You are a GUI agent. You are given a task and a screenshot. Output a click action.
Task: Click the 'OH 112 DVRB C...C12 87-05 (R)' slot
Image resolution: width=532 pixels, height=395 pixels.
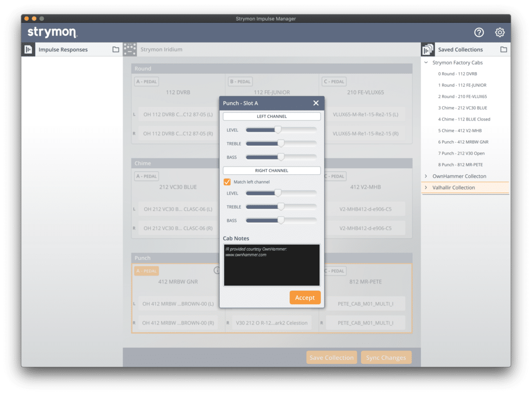[178, 133]
